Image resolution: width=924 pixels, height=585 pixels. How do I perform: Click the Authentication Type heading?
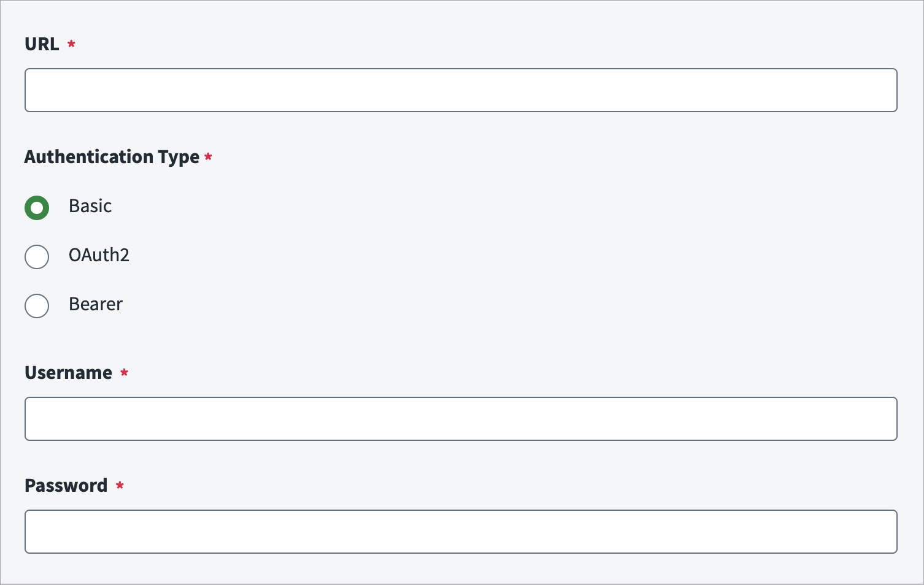coord(112,157)
